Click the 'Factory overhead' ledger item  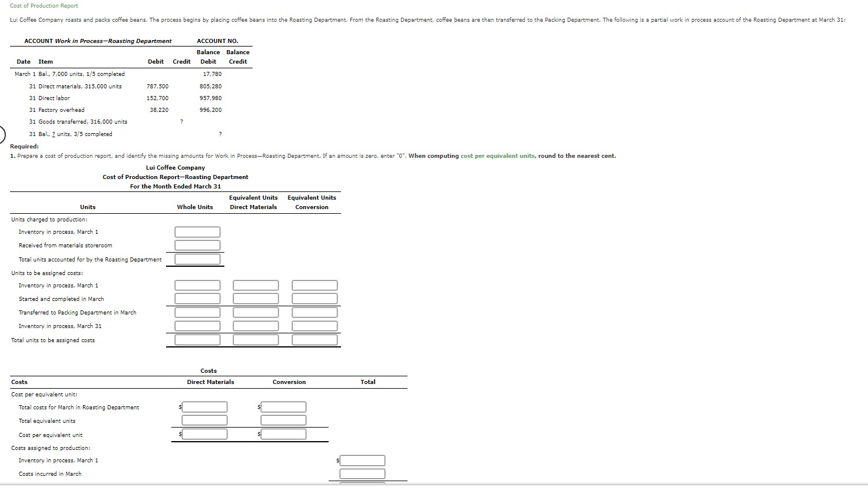(61, 110)
